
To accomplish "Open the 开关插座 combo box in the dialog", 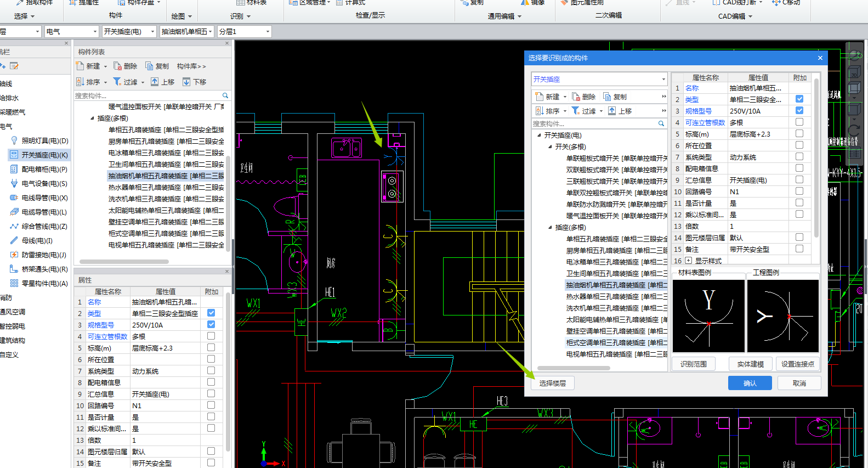I will 599,80.
